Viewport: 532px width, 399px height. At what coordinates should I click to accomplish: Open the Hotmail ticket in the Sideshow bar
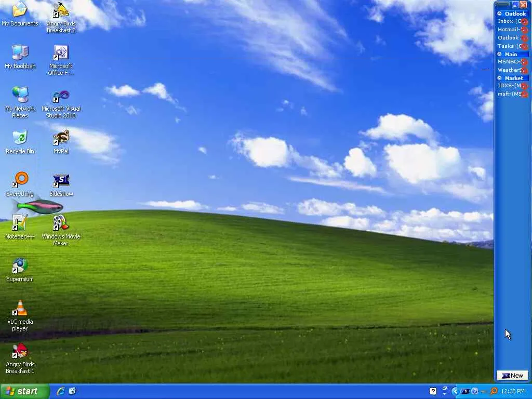(509, 30)
